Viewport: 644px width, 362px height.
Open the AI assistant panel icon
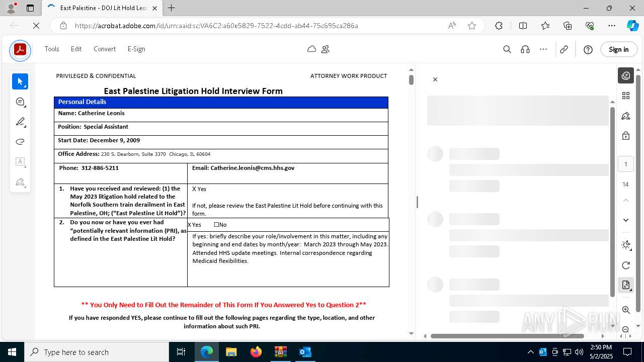coord(626,75)
